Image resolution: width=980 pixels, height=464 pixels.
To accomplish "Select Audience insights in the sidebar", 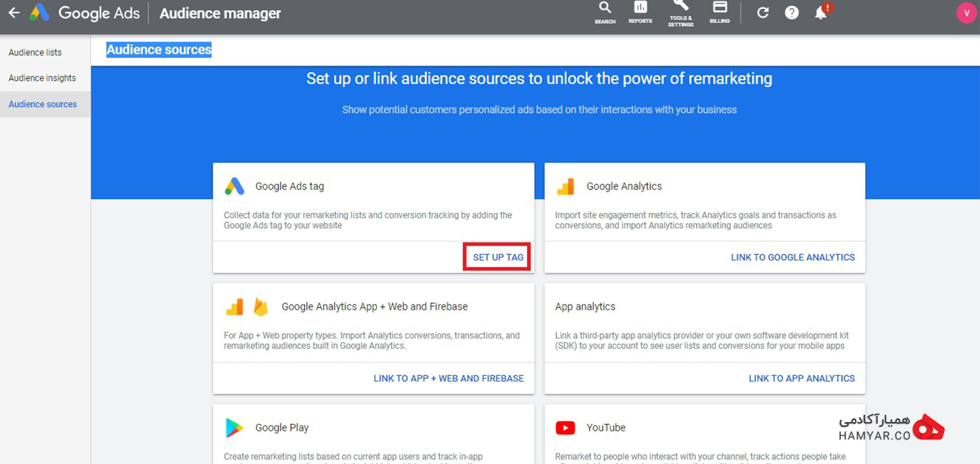I will pyautogui.click(x=42, y=78).
